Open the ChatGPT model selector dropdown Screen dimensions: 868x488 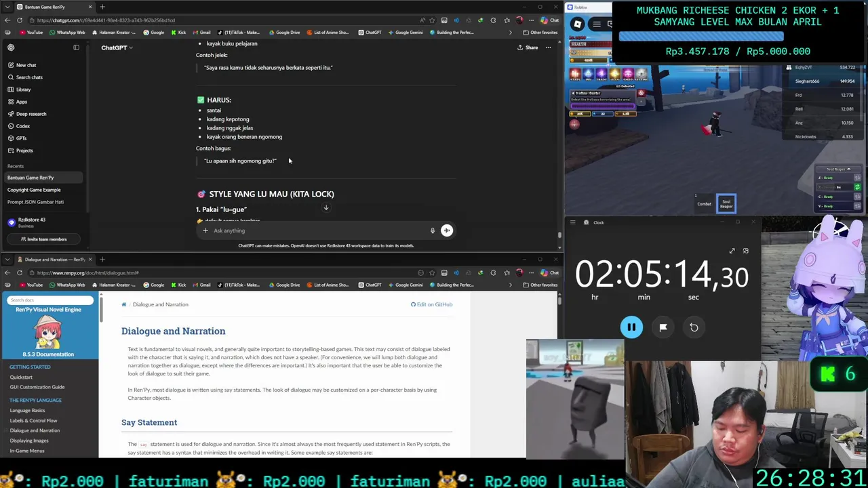(117, 47)
